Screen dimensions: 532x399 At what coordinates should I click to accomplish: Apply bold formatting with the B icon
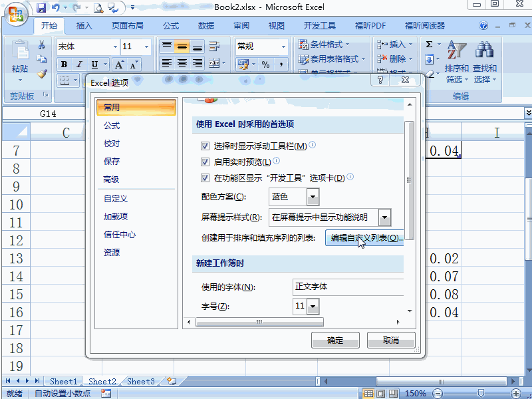tap(63, 63)
